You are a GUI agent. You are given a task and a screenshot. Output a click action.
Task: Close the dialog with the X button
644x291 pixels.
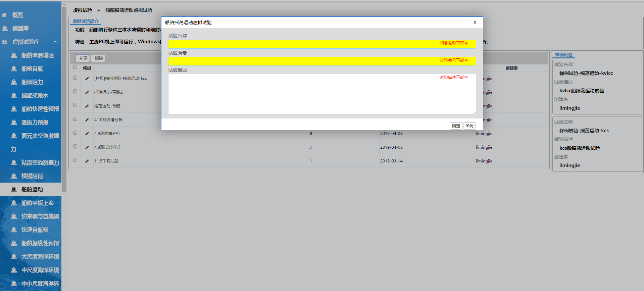click(x=475, y=22)
